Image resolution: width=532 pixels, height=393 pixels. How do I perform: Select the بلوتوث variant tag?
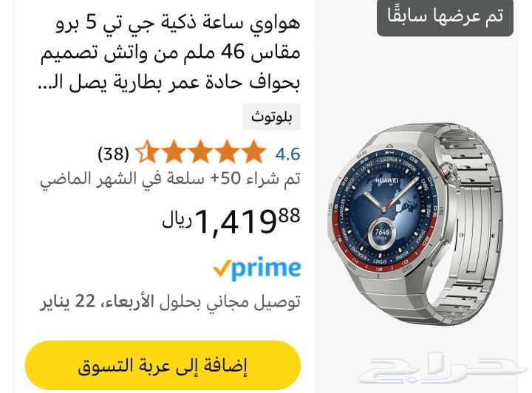(271, 117)
